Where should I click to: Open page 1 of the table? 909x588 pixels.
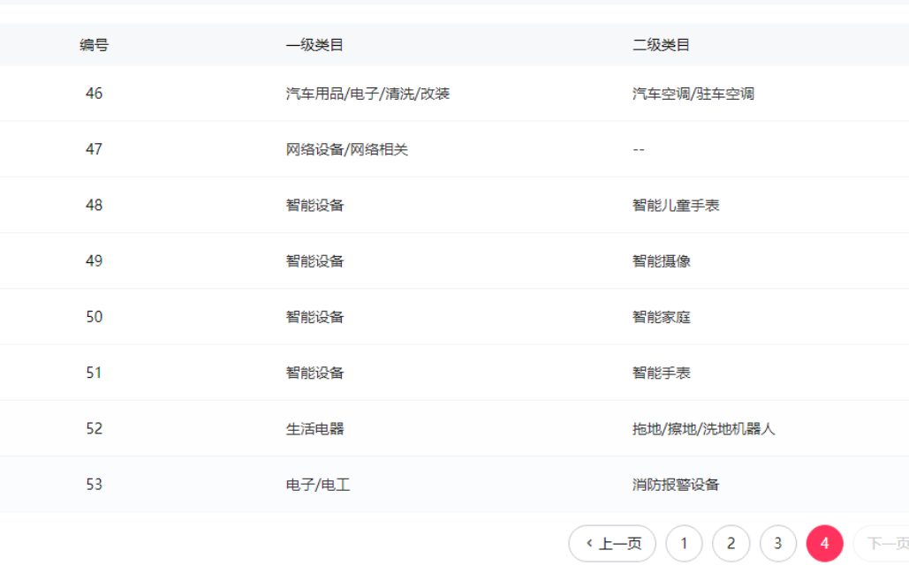click(684, 544)
